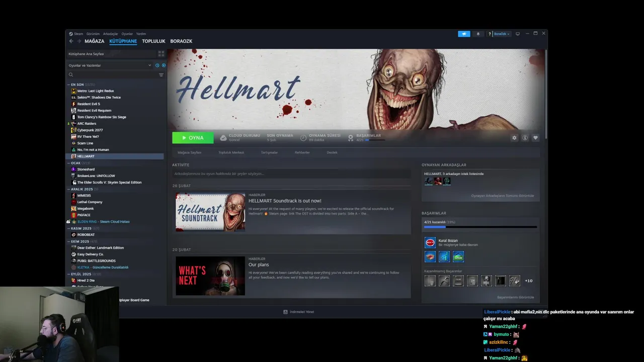Toggle the recent activity clock filter

[x=157, y=65]
